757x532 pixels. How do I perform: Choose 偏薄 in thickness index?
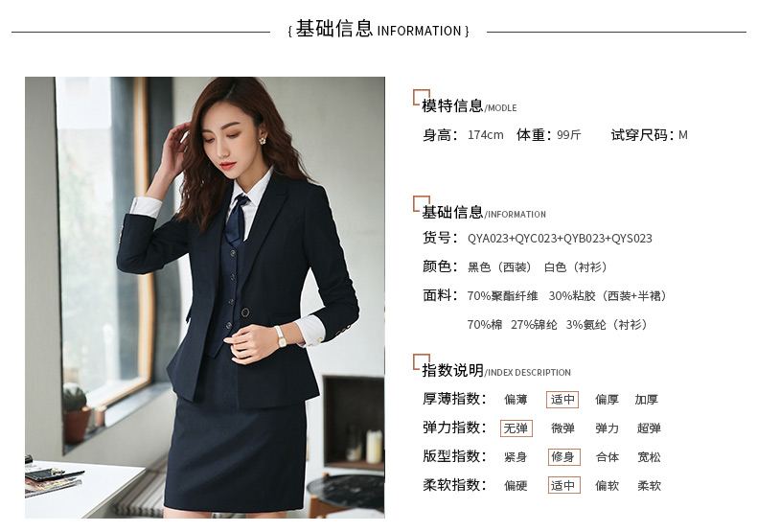(516, 400)
